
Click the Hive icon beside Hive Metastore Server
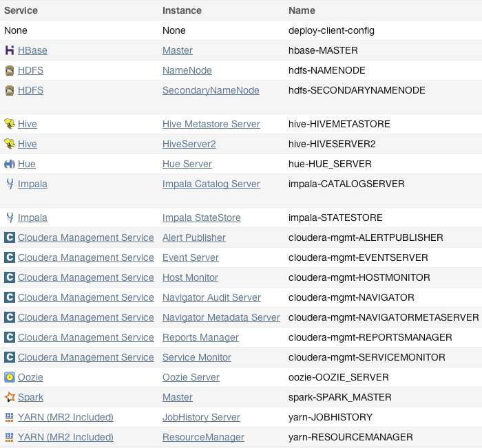[x=10, y=124]
